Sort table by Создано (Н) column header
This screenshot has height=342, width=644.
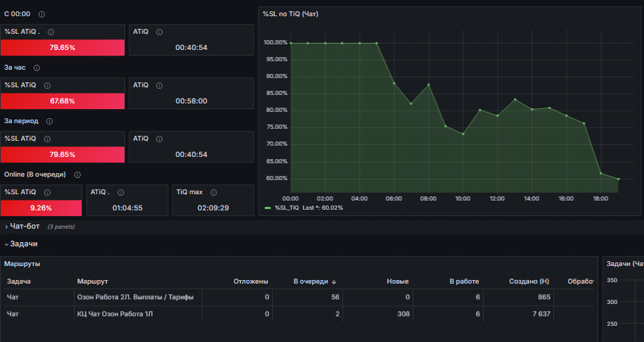529,281
